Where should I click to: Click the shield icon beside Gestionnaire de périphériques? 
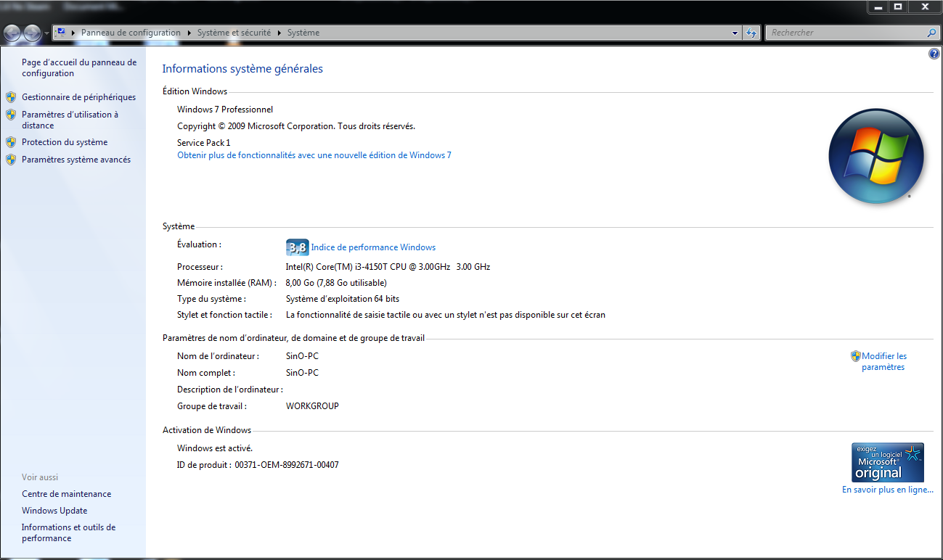11,97
